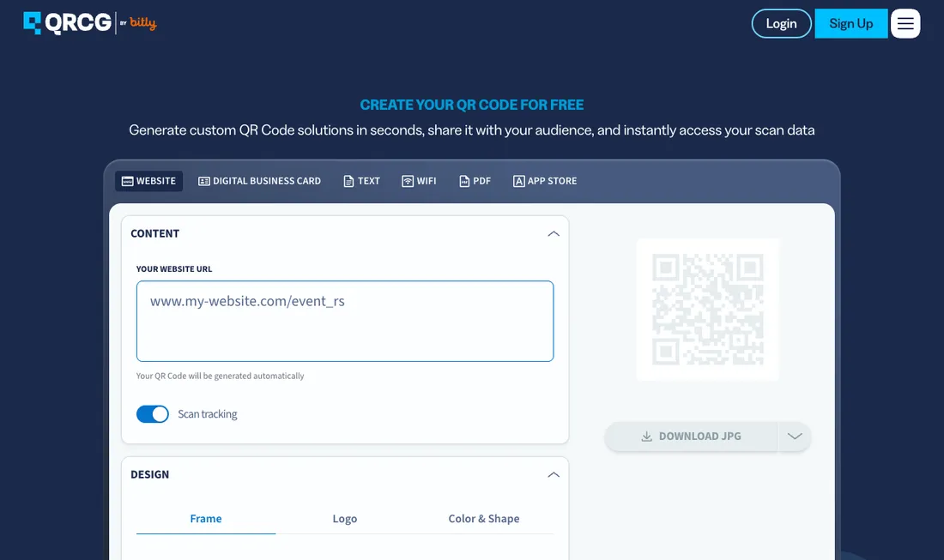
Task: Click the QR code preview image
Action: (x=708, y=310)
